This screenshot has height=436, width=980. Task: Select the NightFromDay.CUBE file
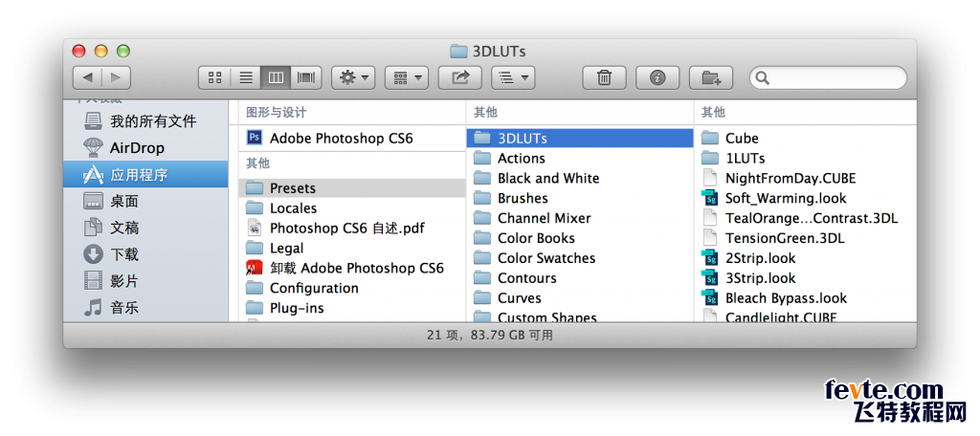[805, 178]
